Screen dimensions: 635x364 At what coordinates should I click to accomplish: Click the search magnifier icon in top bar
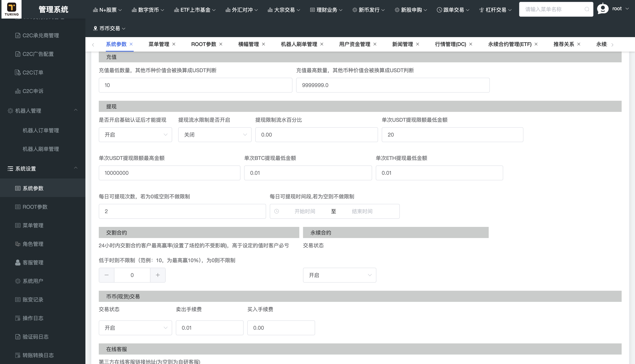tap(587, 9)
